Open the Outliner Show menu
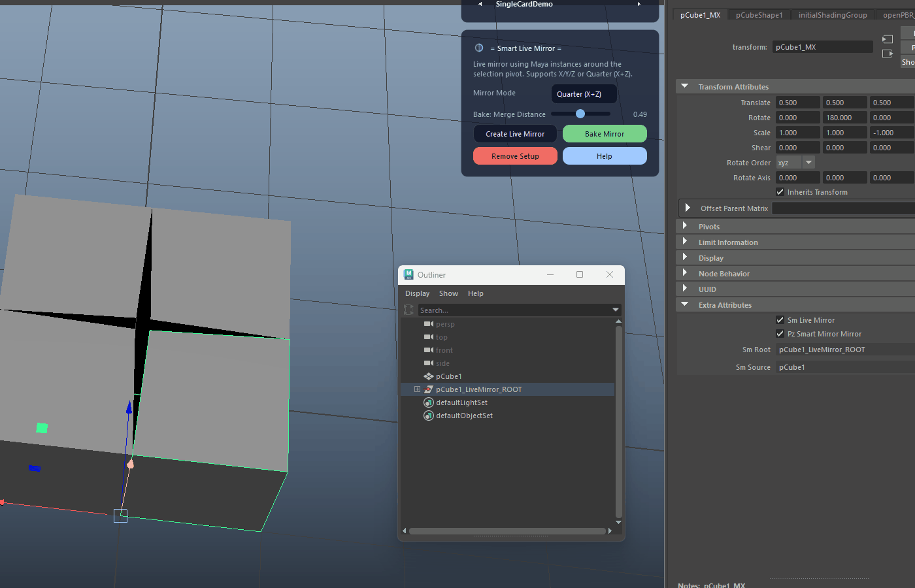Viewport: 915px width, 588px height. [448, 293]
